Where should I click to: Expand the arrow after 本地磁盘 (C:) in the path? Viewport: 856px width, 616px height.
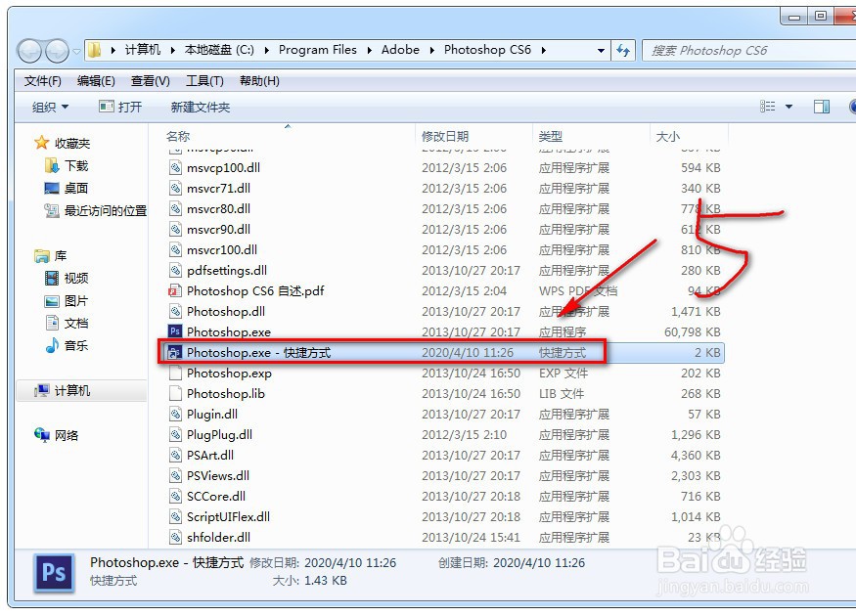267,50
